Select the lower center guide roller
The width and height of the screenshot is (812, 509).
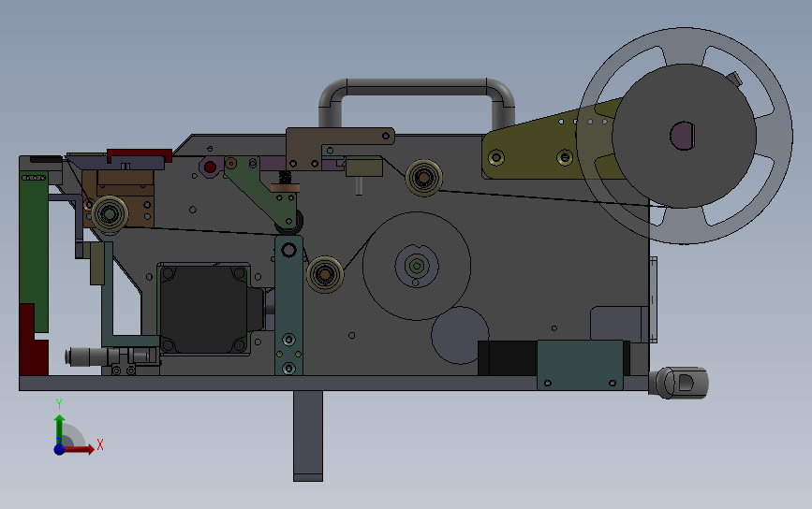pos(325,274)
